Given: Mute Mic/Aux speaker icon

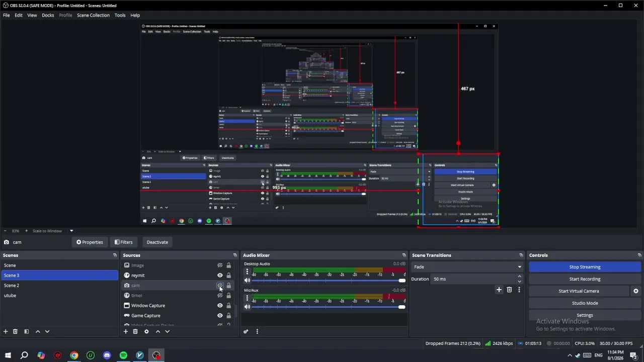Looking at the screenshot, I should 247,307.
